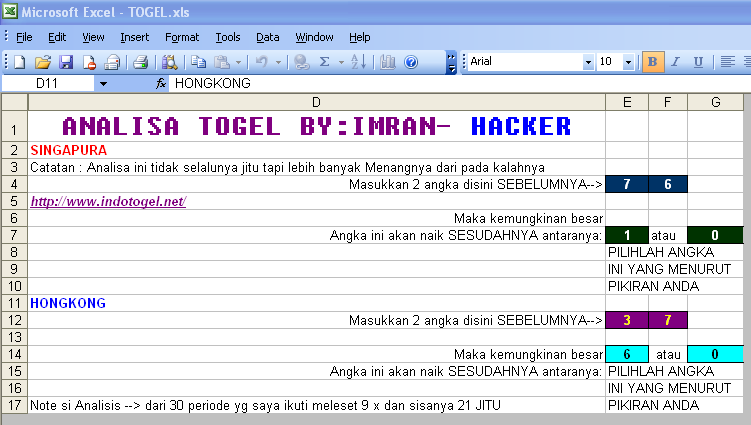The image size is (751, 425).
Task: Open the File menu
Action: (24, 37)
